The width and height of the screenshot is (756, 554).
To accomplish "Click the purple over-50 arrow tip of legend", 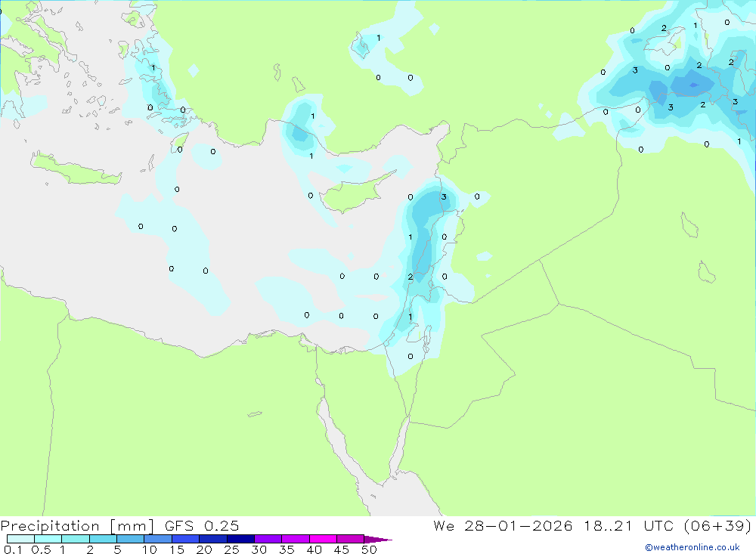I will pos(379,540).
